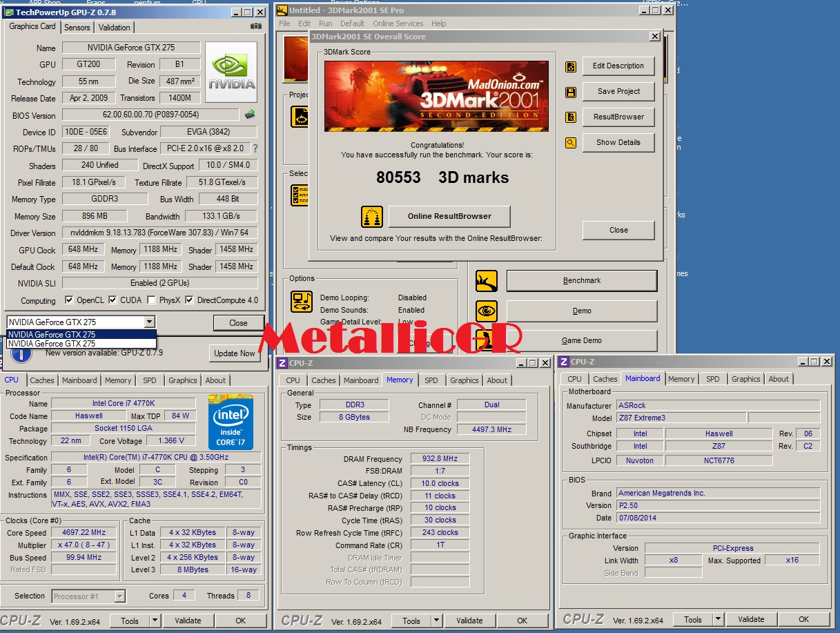Click the GPU-Z Close button
840x633 pixels.
[x=238, y=322]
